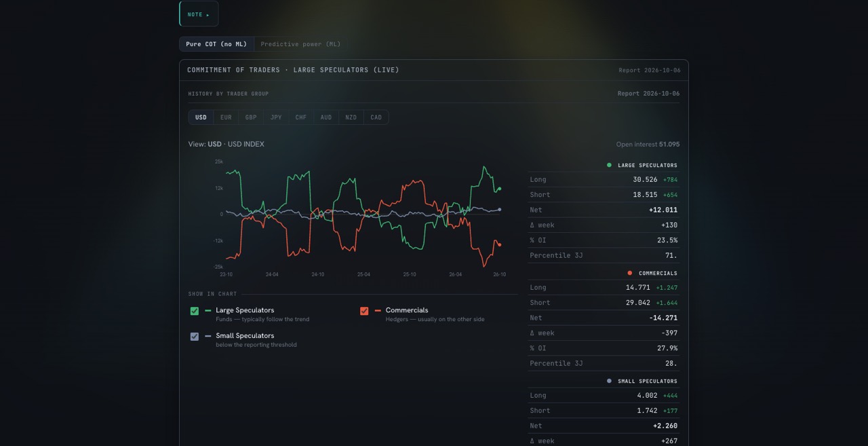Click the gray Small Speculators legend dot
Image resolution: width=868 pixels, height=446 pixels.
click(x=609, y=381)
